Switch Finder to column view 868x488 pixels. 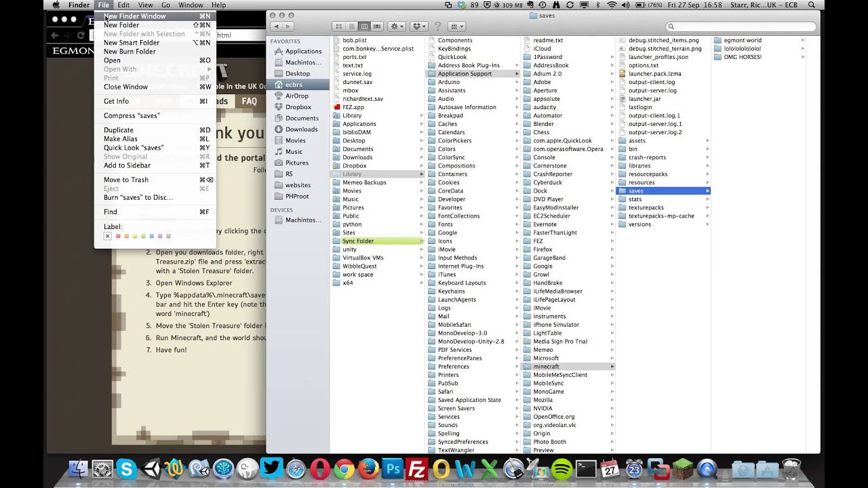365,26
